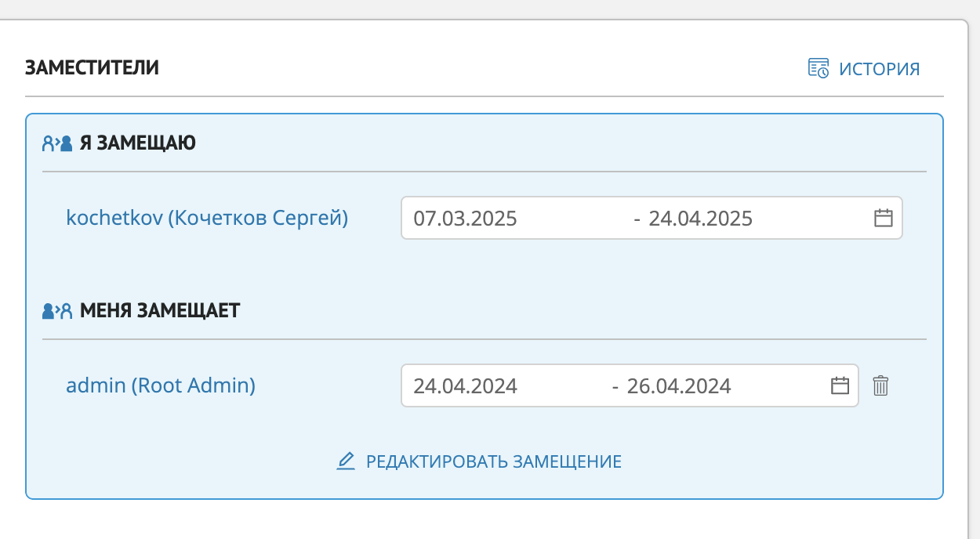This screenshot has width=980, height=539.
Task: Delete the admin substitution with trash icon
Action: [x=881, y=385]
